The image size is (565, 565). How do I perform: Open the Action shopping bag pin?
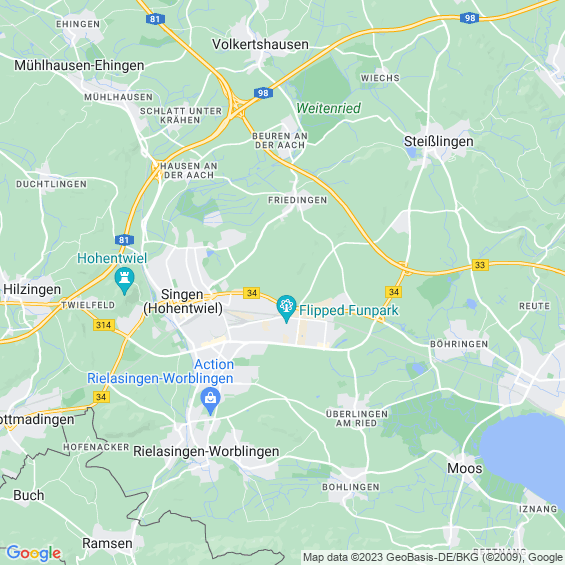coord(210,401)
